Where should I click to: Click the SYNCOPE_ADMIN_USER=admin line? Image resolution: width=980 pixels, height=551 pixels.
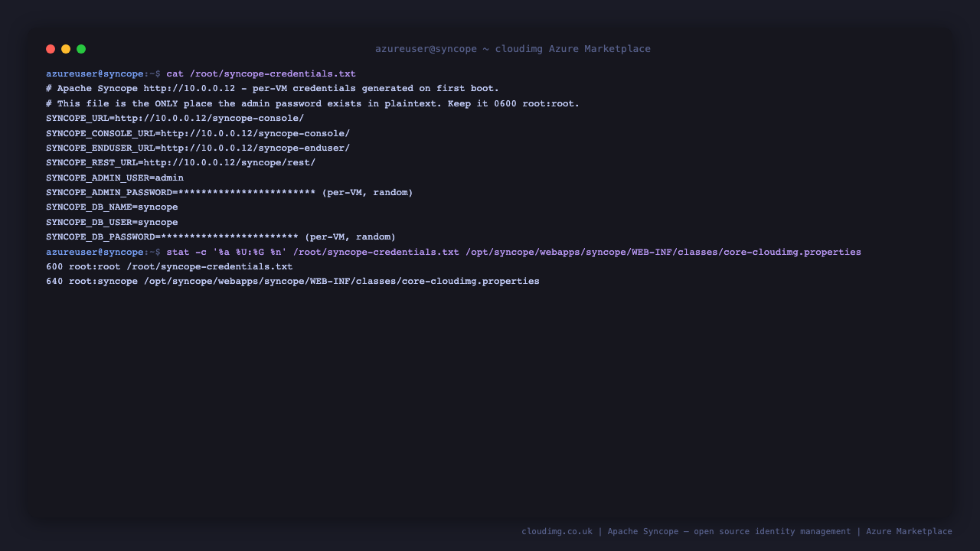[x=115, y=178]
